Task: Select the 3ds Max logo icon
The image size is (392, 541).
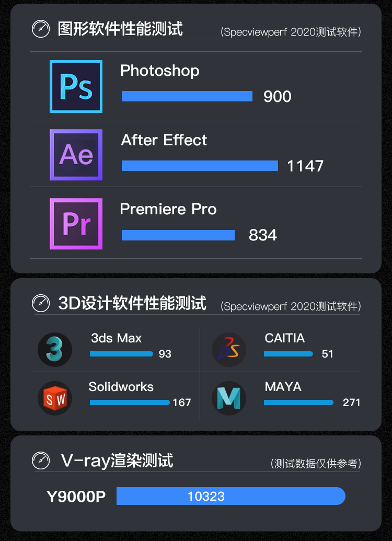Action: (x=55, y=350)
